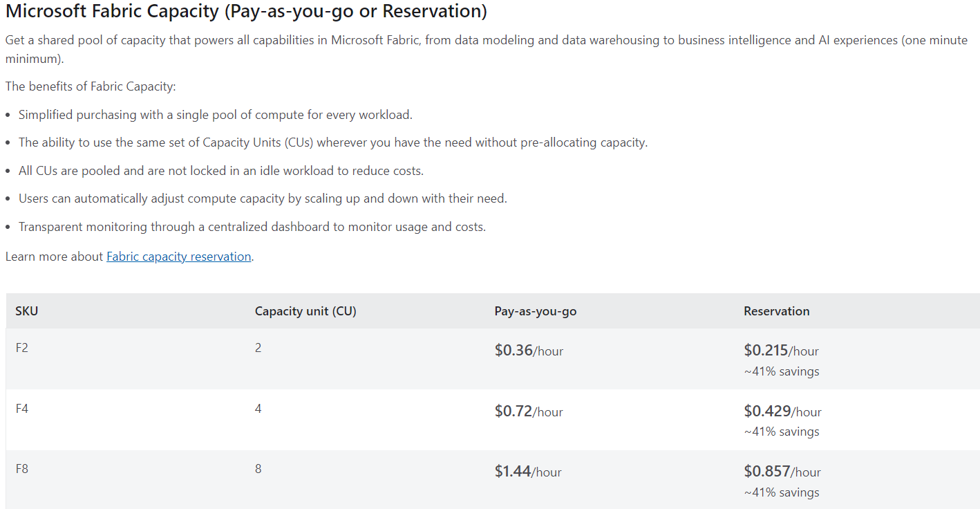Click the Microsoft Fabric Capacity page heading
The height and width of the screenshot is (509, 980).
246,12
